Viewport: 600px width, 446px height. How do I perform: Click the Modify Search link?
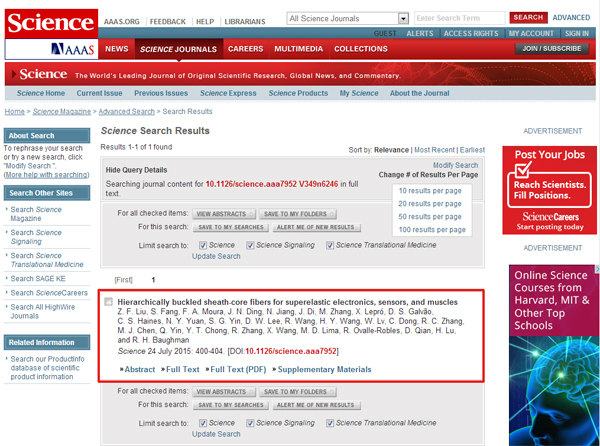click(x=455, y=165)
